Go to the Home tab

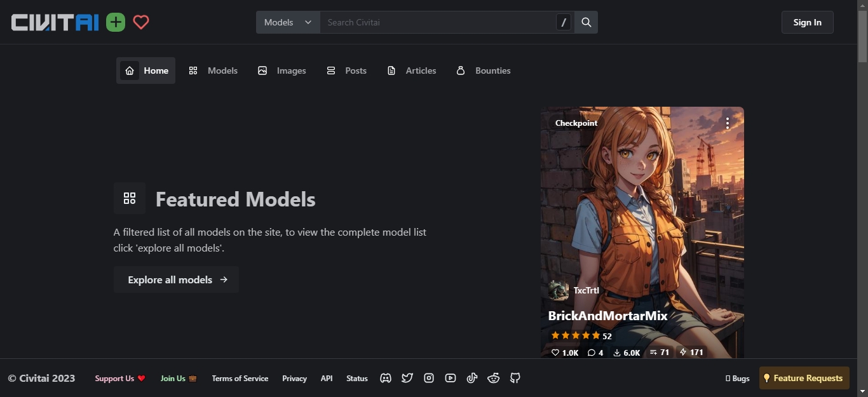coord(146,71)
